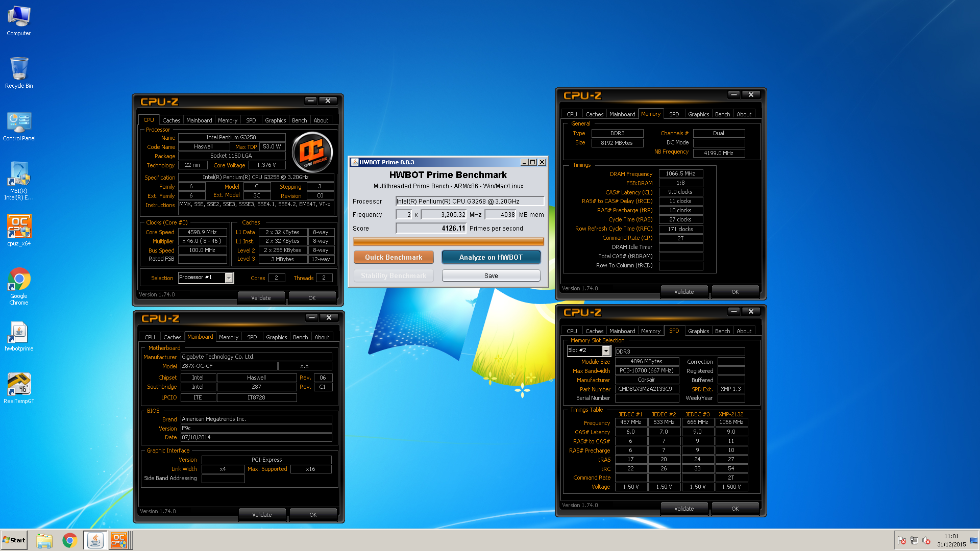Expand the Processor #1 selection dropdown
This screenshot has width=980, height=551.
pos(229,278)
